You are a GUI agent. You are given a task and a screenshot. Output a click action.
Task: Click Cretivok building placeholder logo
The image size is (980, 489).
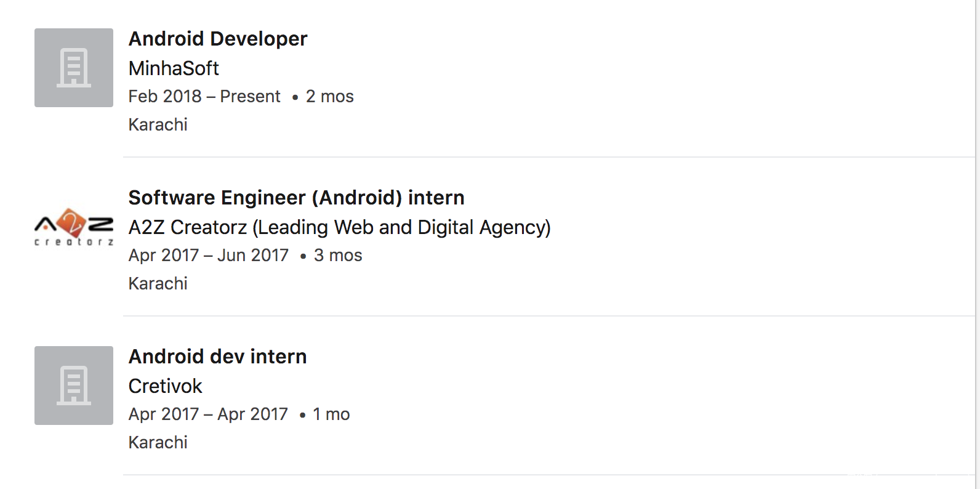pyautogui.click(x=74, y=386)
